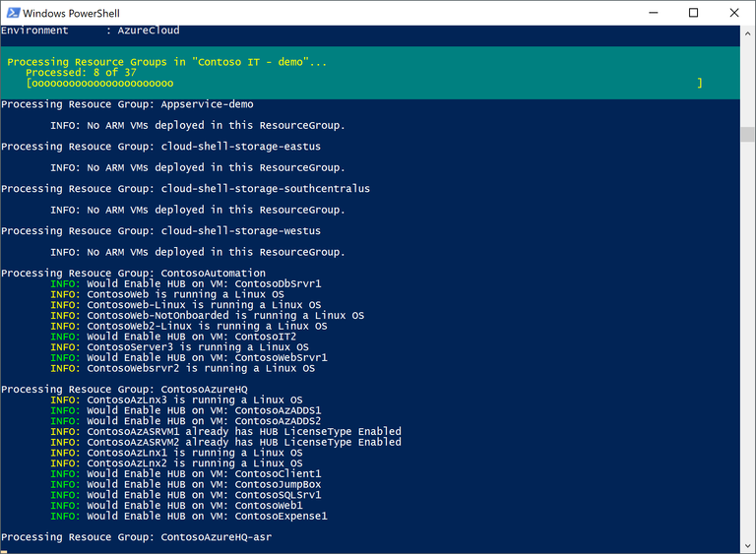
Task: Click the Appservice-demo resource group line
Action: click(127, 104)
